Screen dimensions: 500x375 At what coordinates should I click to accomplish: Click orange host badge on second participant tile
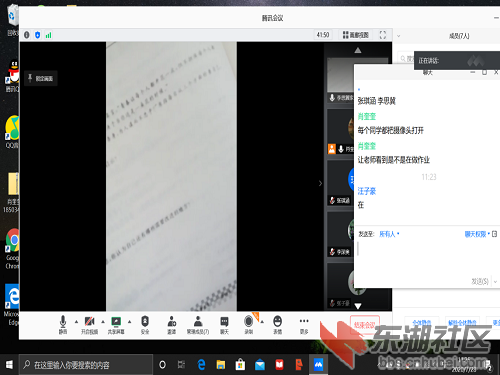pyautogui.click(x=332, y=149)
